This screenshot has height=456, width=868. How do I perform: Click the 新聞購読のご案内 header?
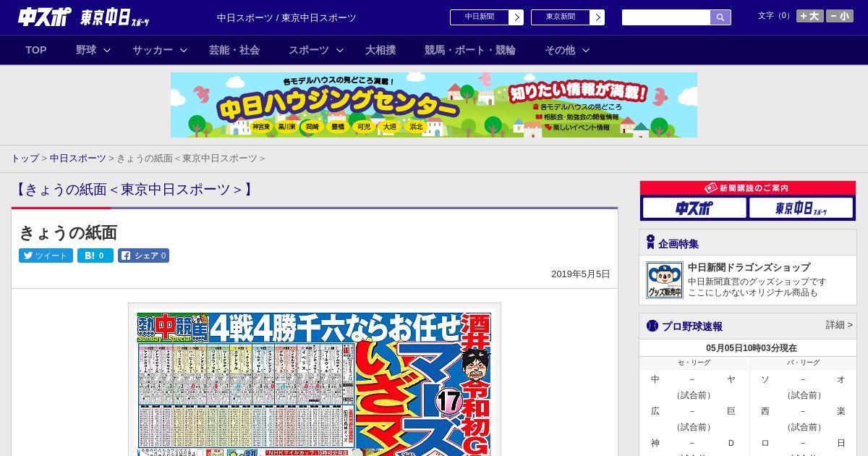pos(748,187)
